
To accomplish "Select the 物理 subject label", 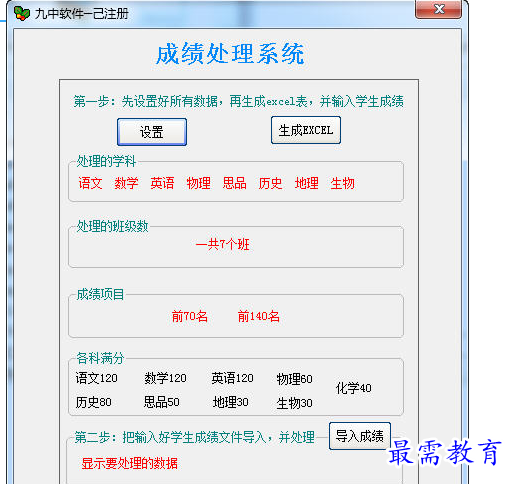I will coord(198,183).
